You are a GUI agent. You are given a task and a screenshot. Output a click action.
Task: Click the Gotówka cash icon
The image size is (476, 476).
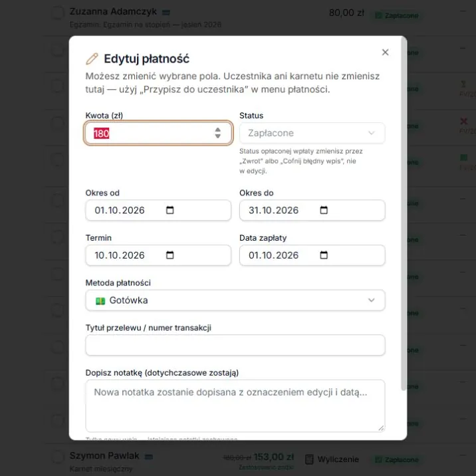(100, 301)
